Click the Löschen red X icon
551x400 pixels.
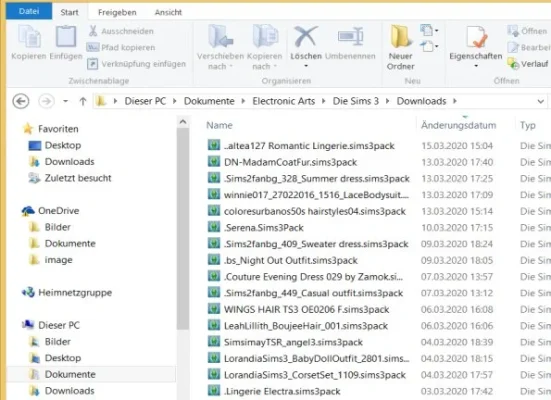[305, 37]
